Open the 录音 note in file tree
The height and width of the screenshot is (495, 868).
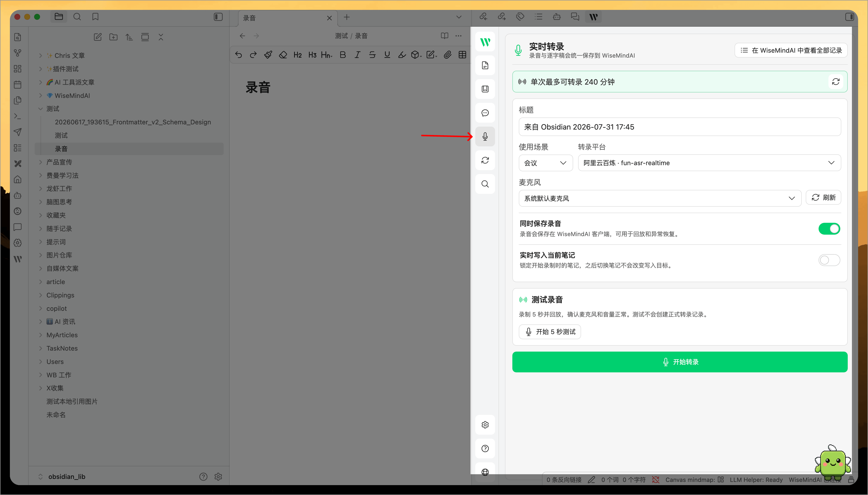(x=129, y=149)
